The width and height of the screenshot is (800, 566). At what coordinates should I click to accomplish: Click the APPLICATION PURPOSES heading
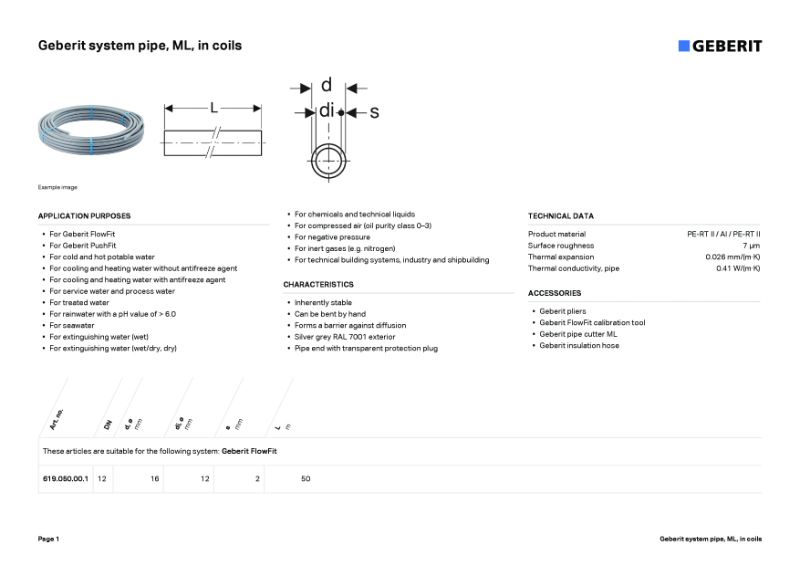84,216
